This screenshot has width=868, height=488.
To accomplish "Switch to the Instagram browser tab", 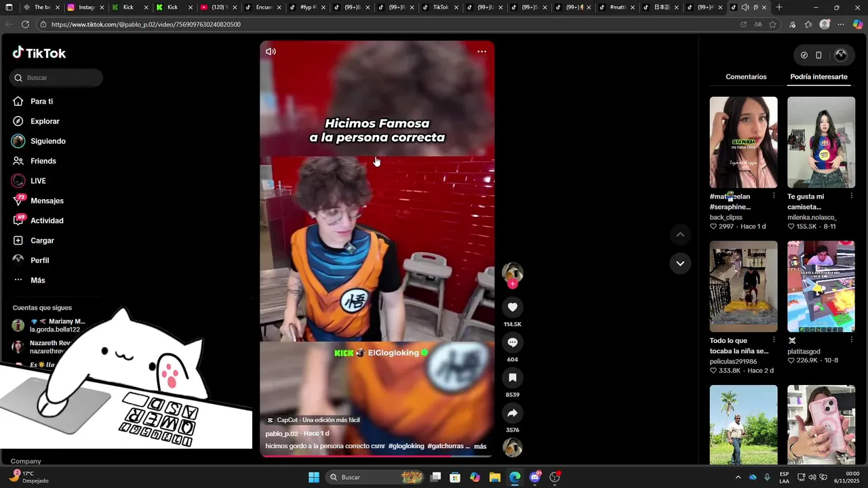I will tap(87, 7).
